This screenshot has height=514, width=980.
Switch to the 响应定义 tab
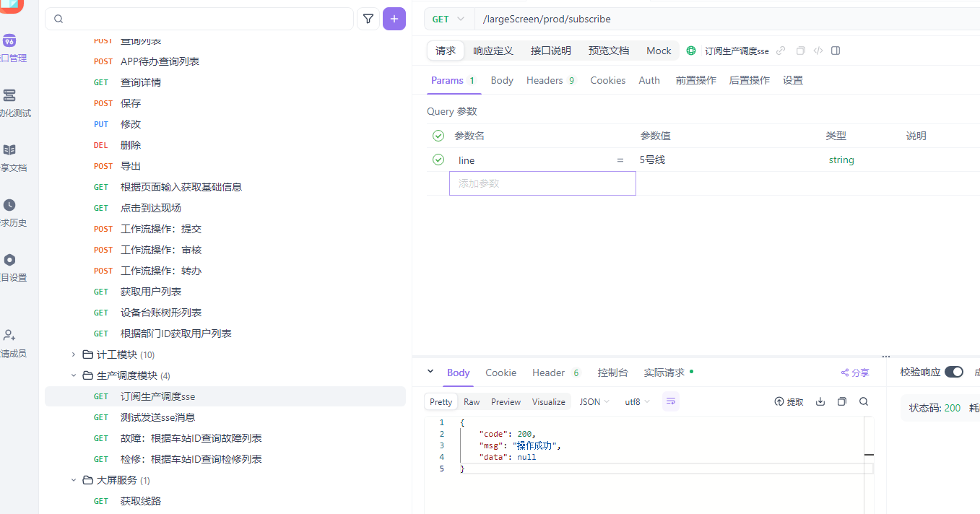[x=493, y=51]
